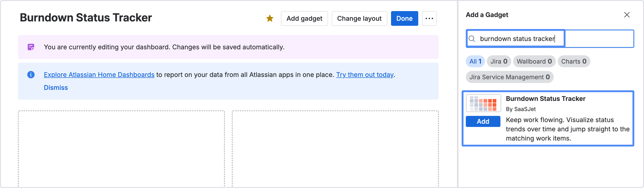Image resolution: width=644 pixels, height=188 pixels.
Task: Close the Add a Gadget panel
Action: (626, 15)
